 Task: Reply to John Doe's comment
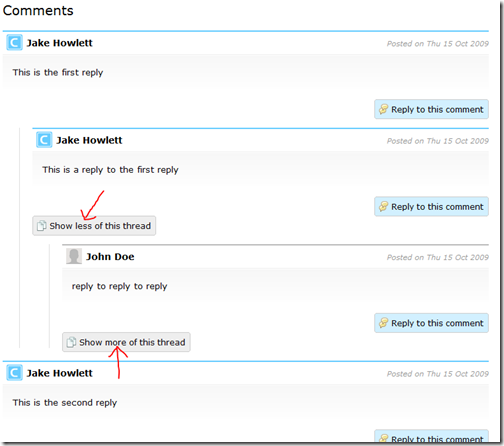(431, 323)
